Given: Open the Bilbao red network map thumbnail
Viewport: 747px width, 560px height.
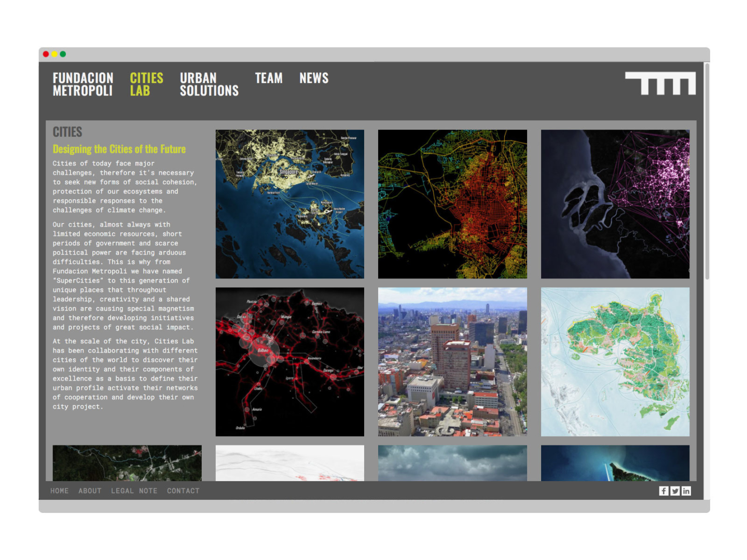Looking at the screenshot, I should (290, 362).
